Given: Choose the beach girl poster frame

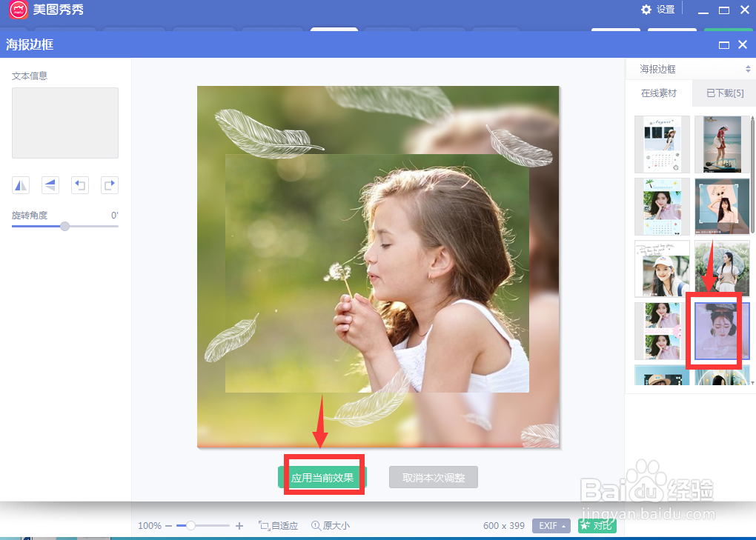Looking at the screenshot, I should [722, 144].
